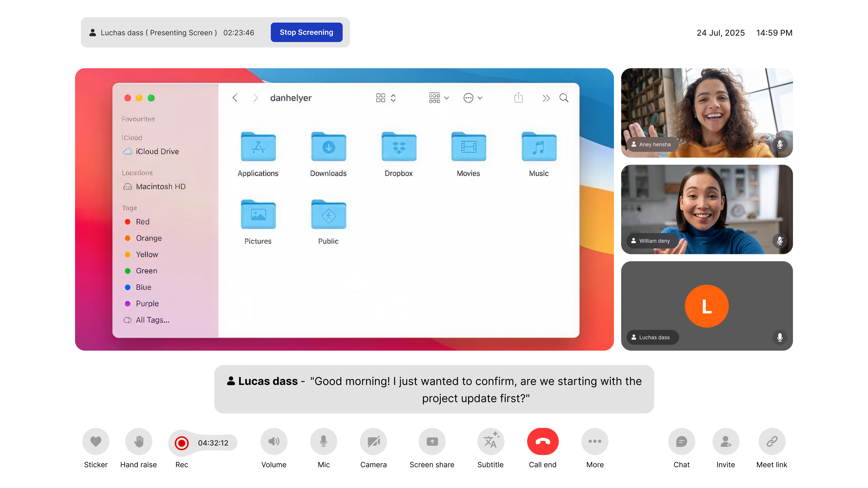Raise your hand

click(x=139, y=441)
